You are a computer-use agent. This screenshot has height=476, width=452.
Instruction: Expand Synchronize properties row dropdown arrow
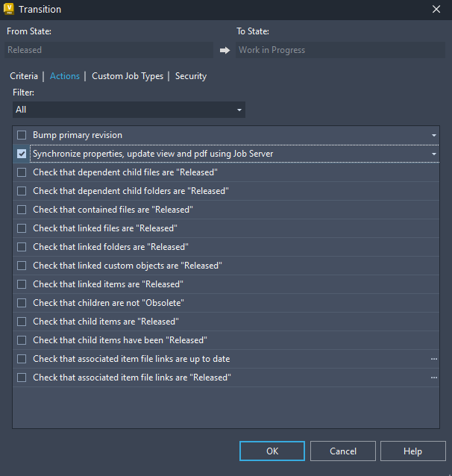point(433,154)
